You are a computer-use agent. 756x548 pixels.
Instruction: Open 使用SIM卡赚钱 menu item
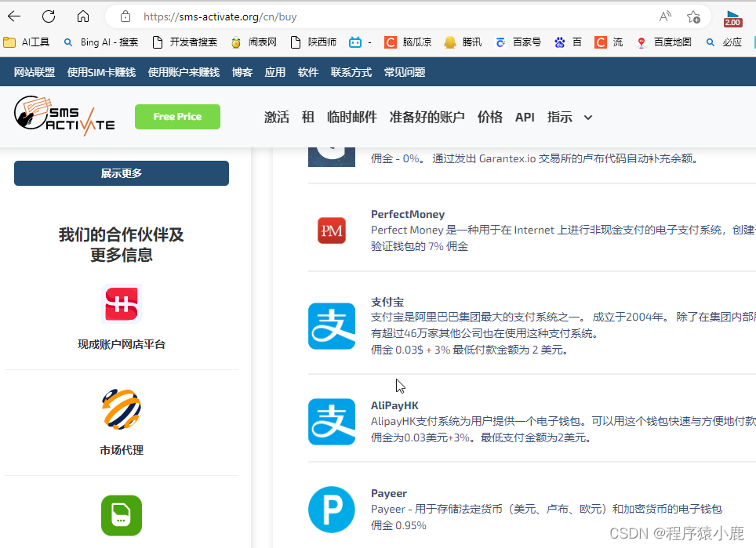(101, 72)
